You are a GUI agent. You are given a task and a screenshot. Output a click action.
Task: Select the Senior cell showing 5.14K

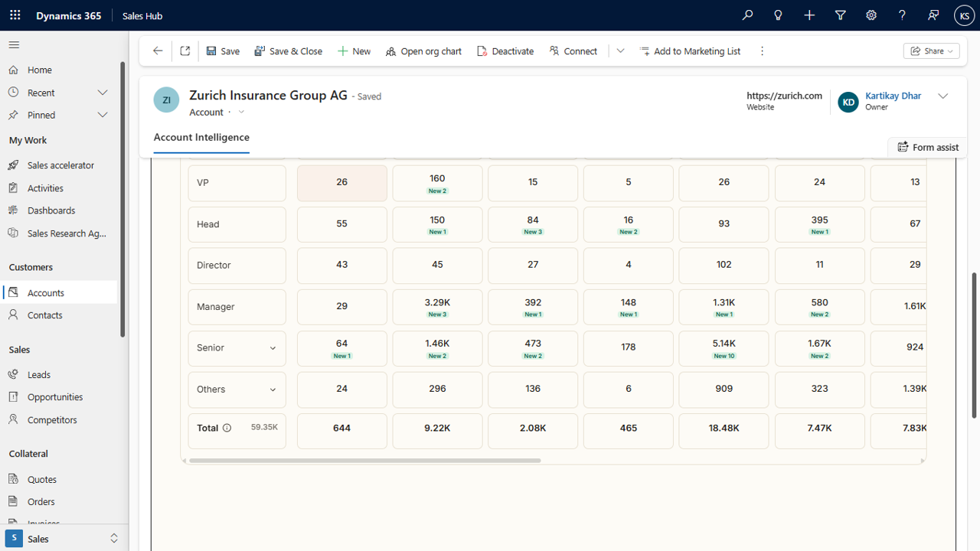724,348
